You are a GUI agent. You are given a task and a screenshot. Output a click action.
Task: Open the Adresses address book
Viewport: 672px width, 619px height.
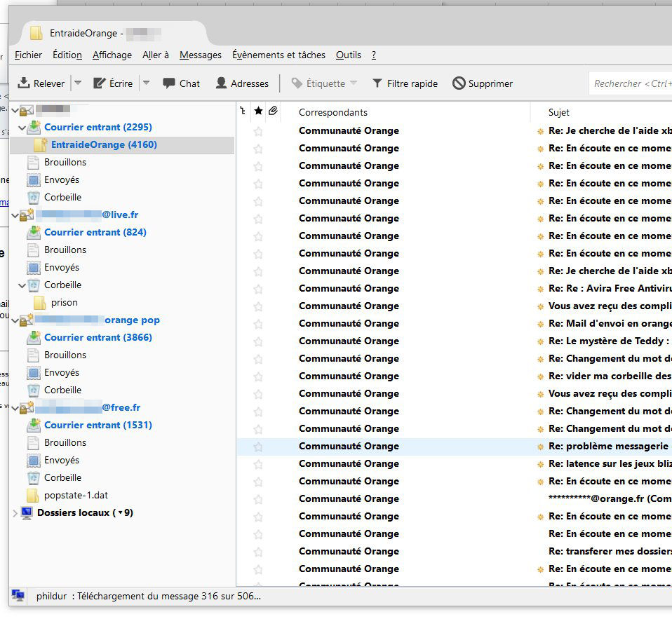pos(242,83)
